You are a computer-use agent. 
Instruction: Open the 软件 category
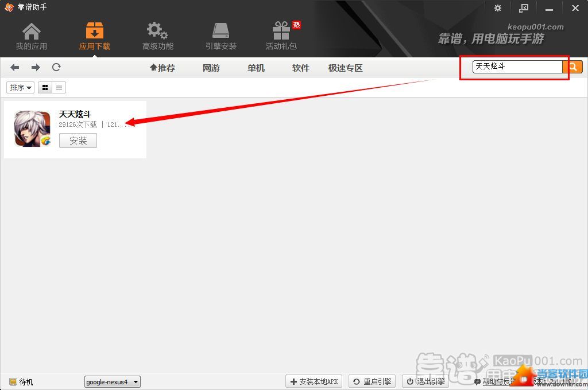(300, 68)
